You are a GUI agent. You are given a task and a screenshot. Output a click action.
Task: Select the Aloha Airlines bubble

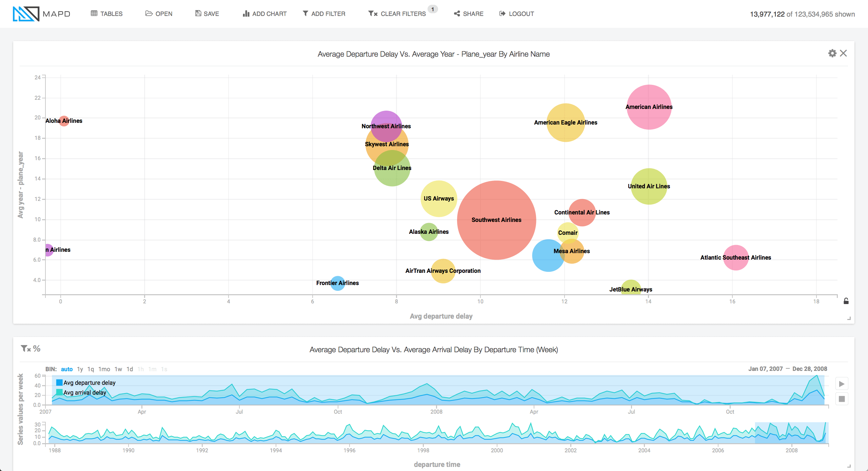(64, 121)
